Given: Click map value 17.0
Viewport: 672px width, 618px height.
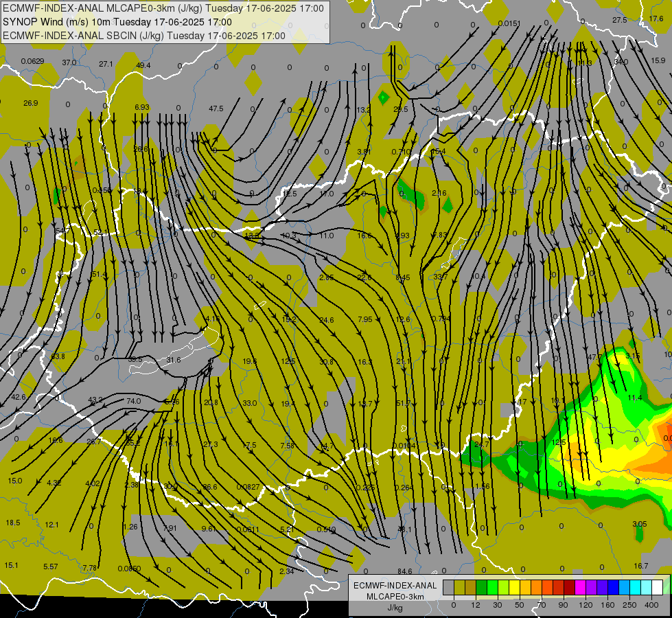Looking at the screenshot, I should coord(327,194).
